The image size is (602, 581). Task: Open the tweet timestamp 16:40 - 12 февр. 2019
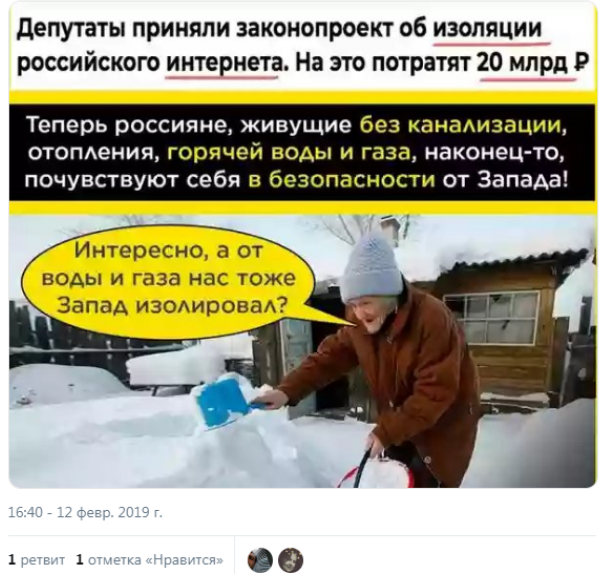pos(85,512)
